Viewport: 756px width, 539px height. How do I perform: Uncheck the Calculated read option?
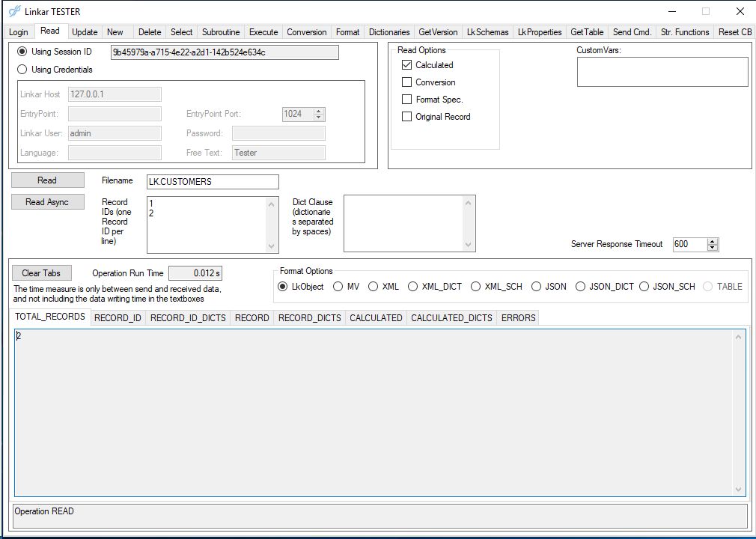coord(407,65)
